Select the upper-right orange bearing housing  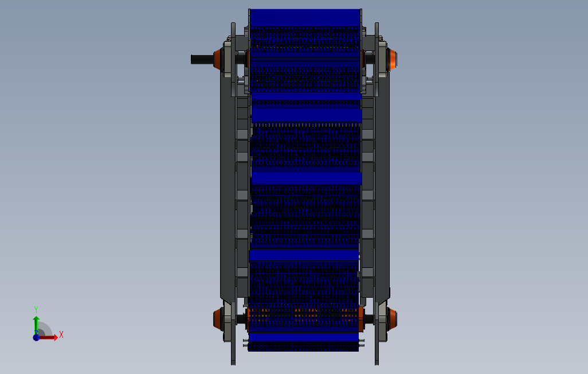click(x=391, y=59)
